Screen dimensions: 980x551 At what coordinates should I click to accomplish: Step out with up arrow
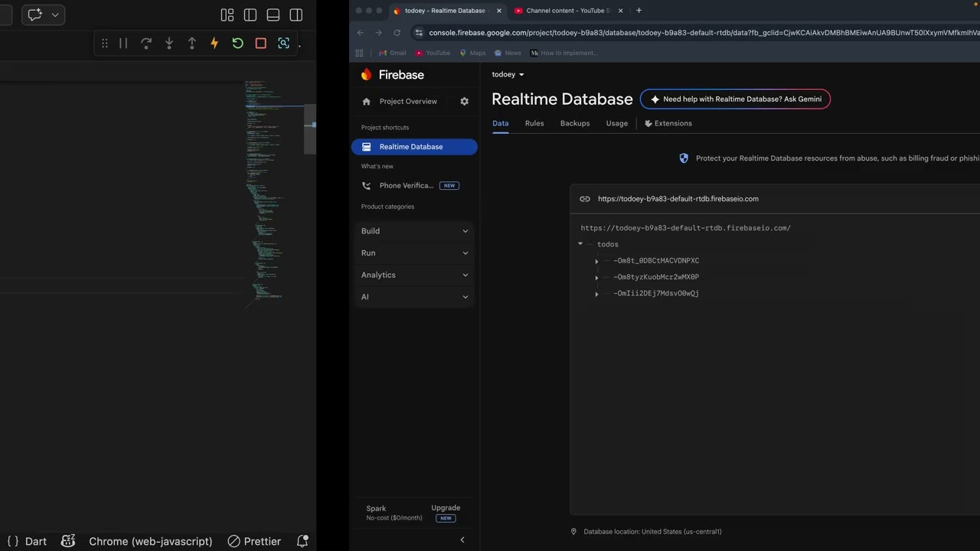click(192, 43)
